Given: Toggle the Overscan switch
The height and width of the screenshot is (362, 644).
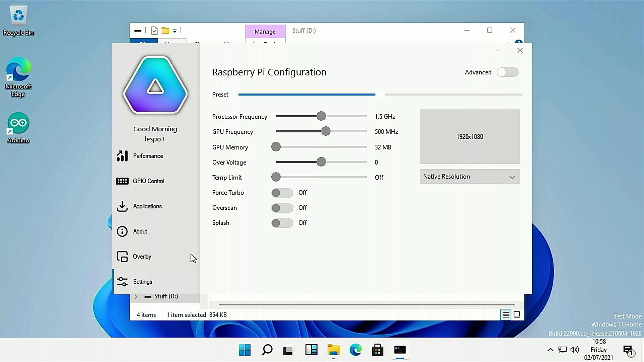Looking at the screenshot, I should point(282,208).
